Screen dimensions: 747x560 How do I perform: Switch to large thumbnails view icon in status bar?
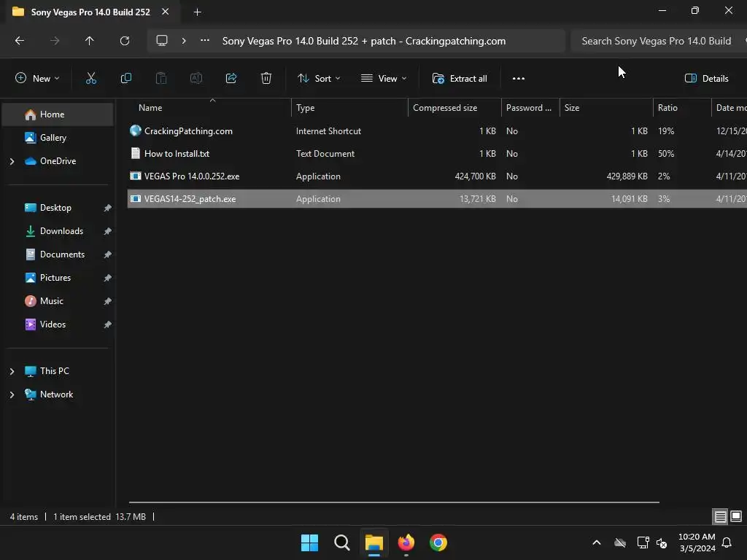(x=736, y=516)
